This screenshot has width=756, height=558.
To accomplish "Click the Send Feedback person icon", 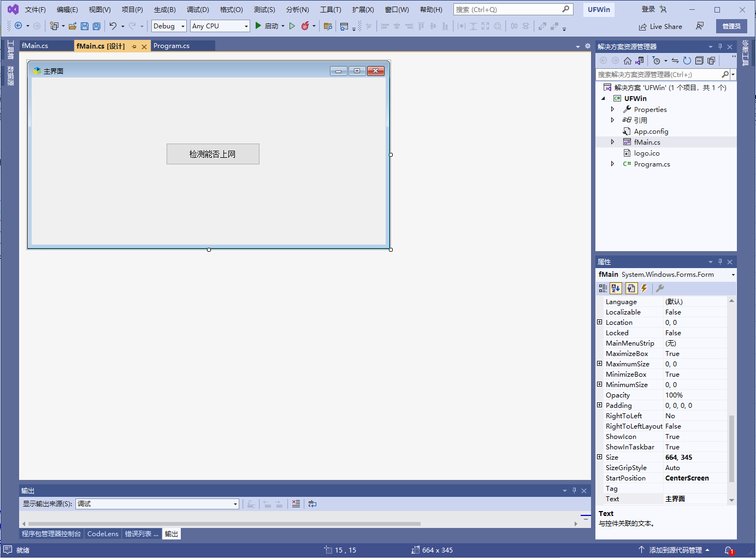I will 700,26.
